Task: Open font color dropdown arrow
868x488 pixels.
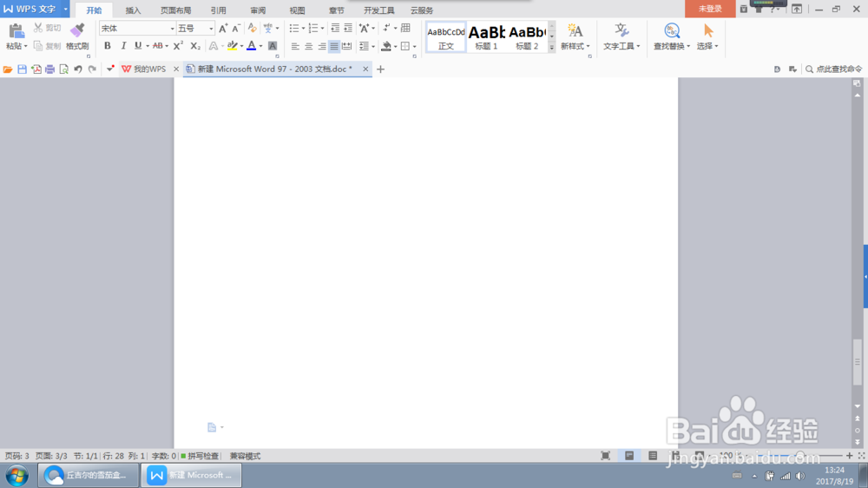Action: pos(260,47)
